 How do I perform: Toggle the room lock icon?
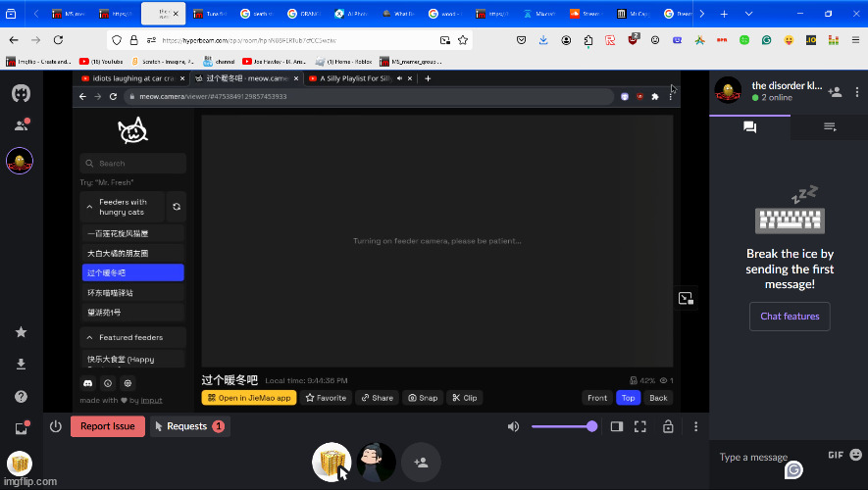point(668,426)
